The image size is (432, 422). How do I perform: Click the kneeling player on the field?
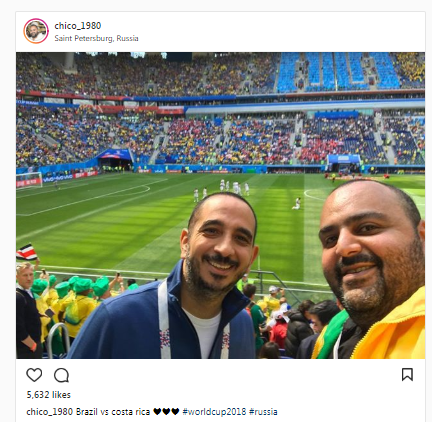(x=296, y=204)
